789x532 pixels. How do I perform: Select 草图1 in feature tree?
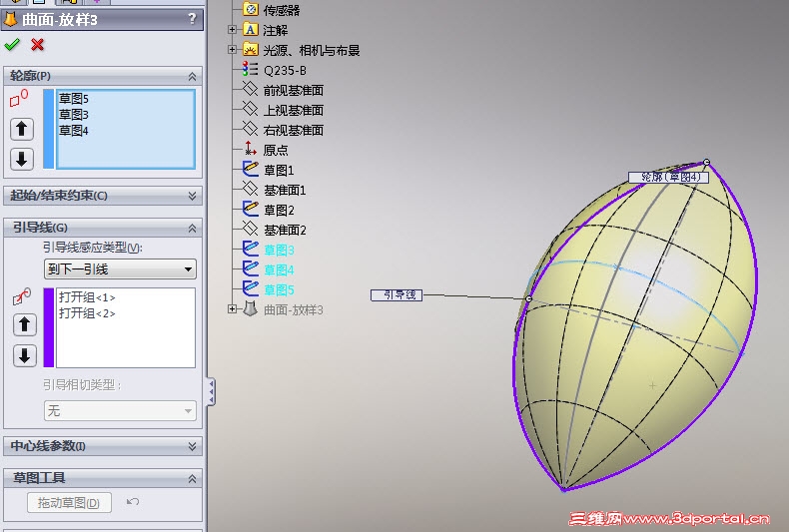(x=279, y=171)
